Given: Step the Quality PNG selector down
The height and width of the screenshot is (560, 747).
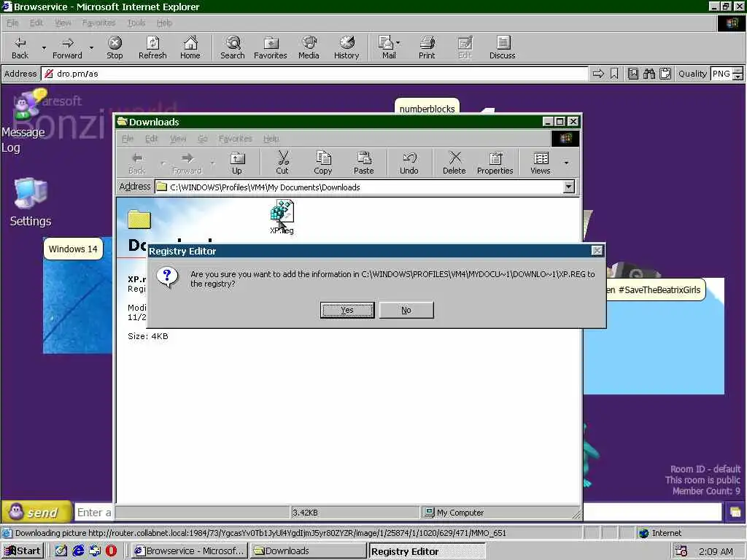Looking at the screenshot, I should click(x=738, y=77).
